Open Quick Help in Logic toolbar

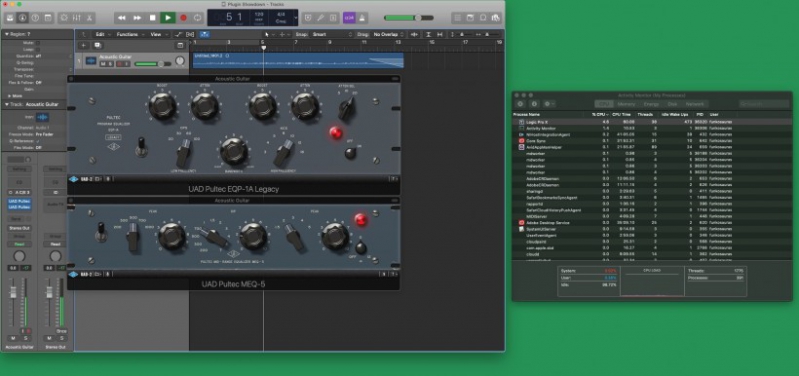[x=35, y=18]
